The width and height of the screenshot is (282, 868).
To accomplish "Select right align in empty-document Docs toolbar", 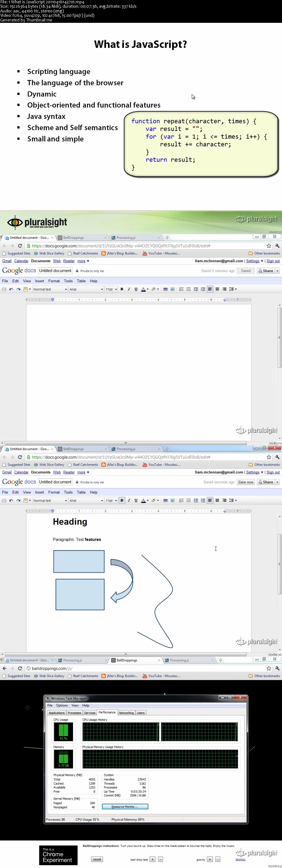I will coord(224,289).
